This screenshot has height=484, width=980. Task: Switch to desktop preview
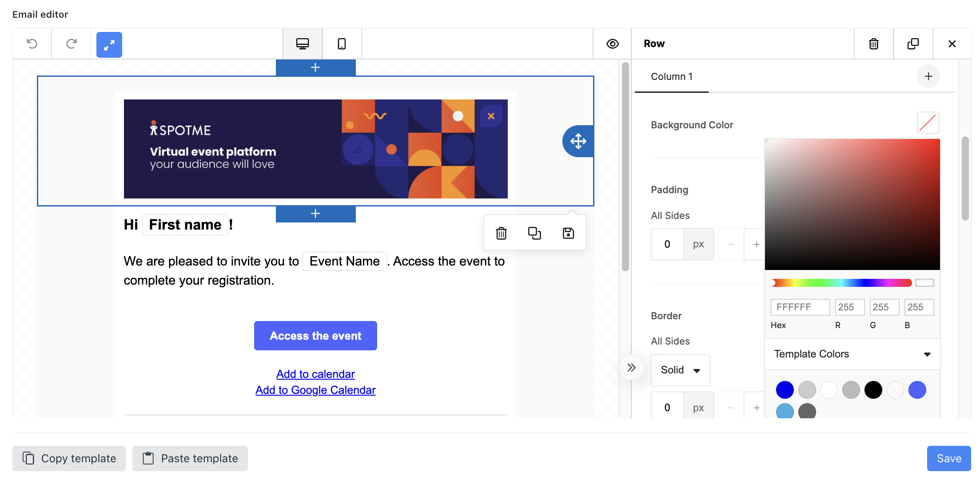(303, 44)
